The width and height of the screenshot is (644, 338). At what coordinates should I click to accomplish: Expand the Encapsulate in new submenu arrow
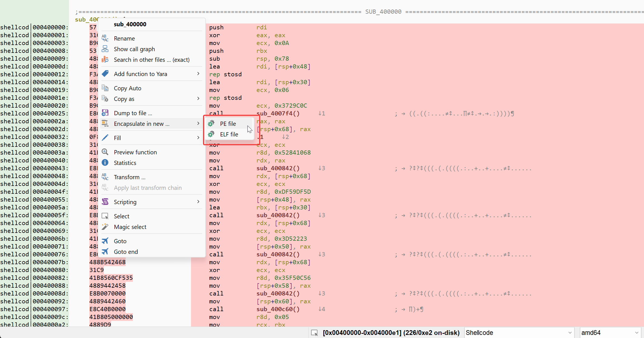(198, 124)
